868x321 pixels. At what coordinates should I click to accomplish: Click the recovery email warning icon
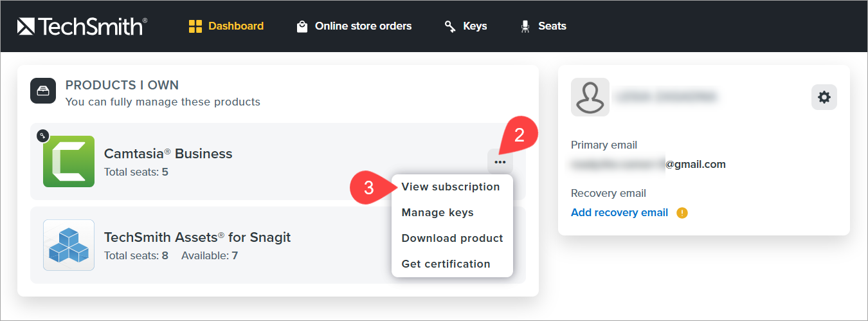682,213
